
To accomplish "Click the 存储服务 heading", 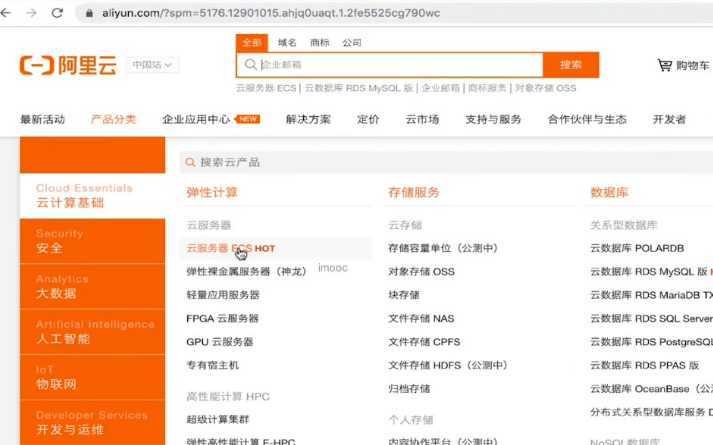I will tap(414, 192).
